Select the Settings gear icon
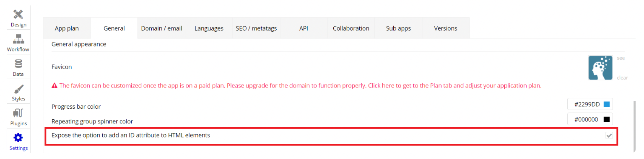 pos(18,138)
